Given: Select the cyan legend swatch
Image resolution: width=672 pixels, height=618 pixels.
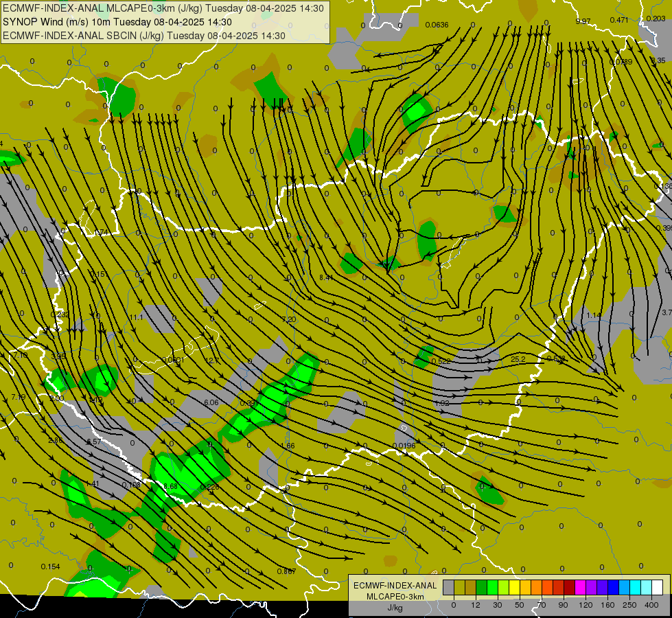Looking at the screenshot, I should tap(635, 587).
